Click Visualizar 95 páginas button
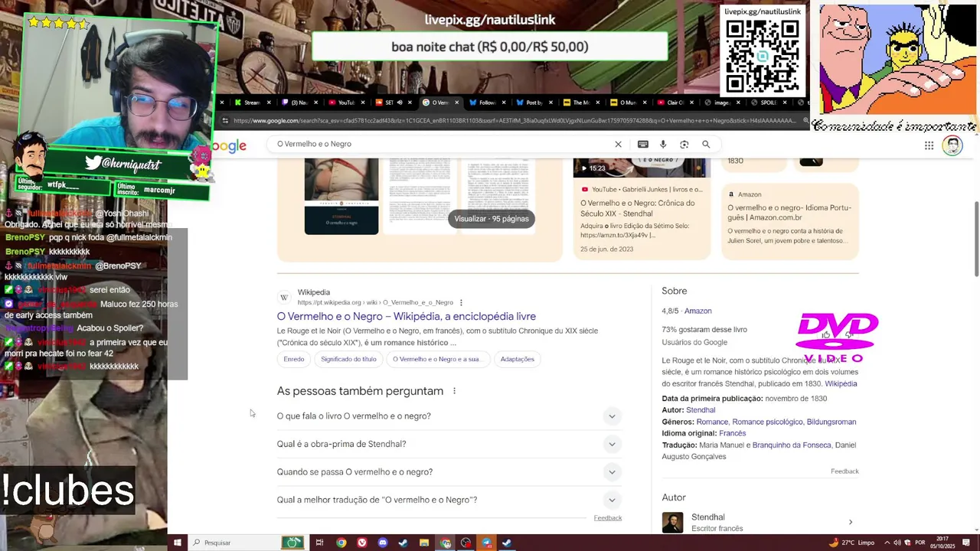The height and width of the screenshot is (551, 980). click(x=492, y=219)
